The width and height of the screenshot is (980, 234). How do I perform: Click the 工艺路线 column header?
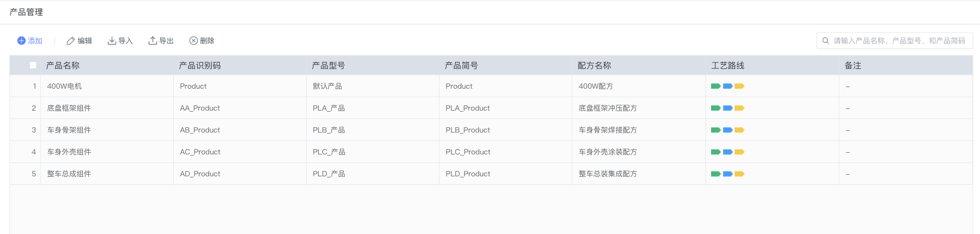[728, 65]
